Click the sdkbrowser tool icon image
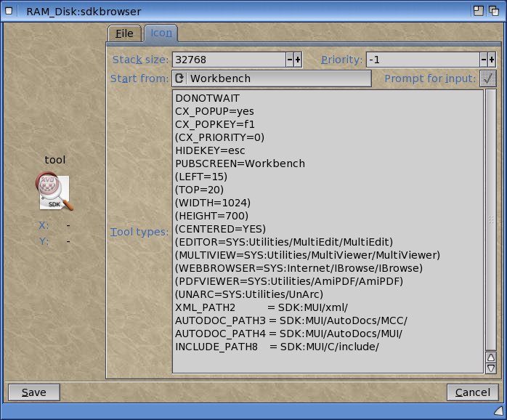Screen dimensions: 507x420 [53, 193]
